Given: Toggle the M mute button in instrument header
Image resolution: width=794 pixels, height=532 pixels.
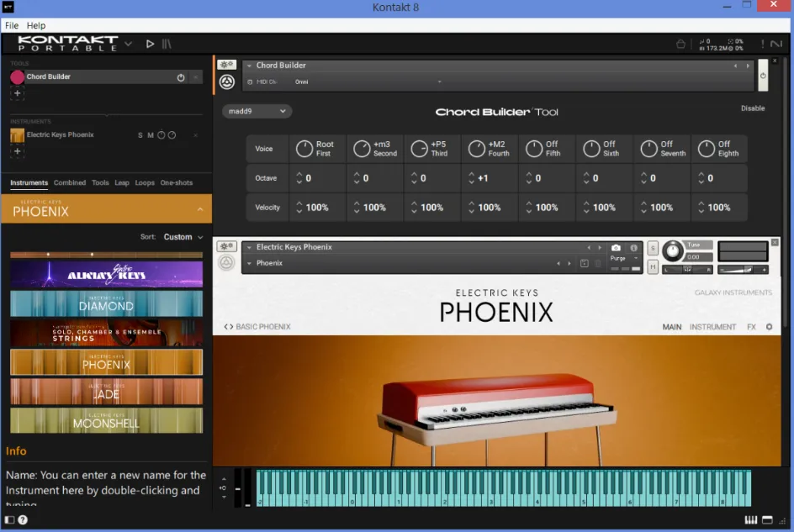Looking at the screenshot, I should (653, 266).
